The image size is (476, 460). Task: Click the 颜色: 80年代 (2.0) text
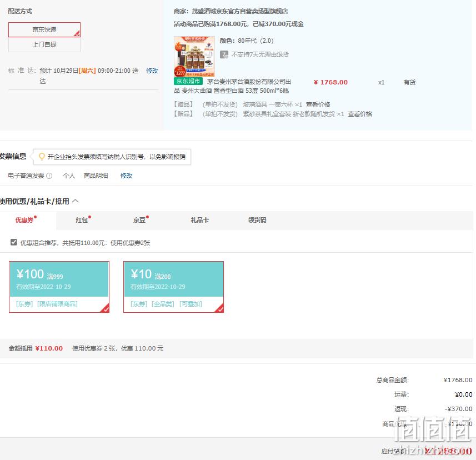click(247, 41)
